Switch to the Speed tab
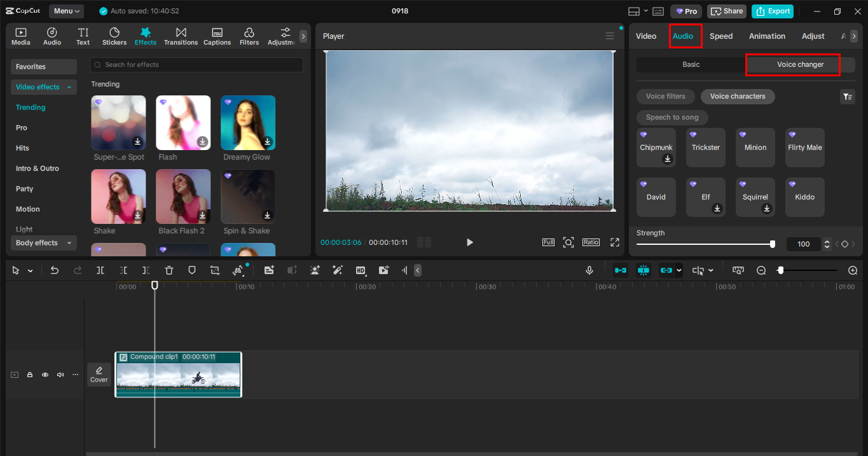 click(x=721, y=36)
